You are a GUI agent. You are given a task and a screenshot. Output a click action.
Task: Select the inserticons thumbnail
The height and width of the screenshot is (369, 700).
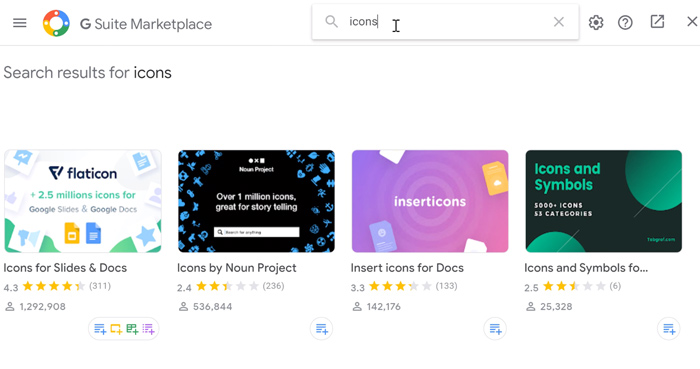430,201
